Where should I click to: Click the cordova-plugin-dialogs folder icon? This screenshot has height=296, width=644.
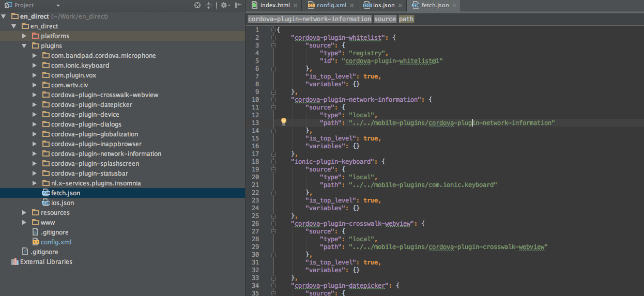coord(46,124)
